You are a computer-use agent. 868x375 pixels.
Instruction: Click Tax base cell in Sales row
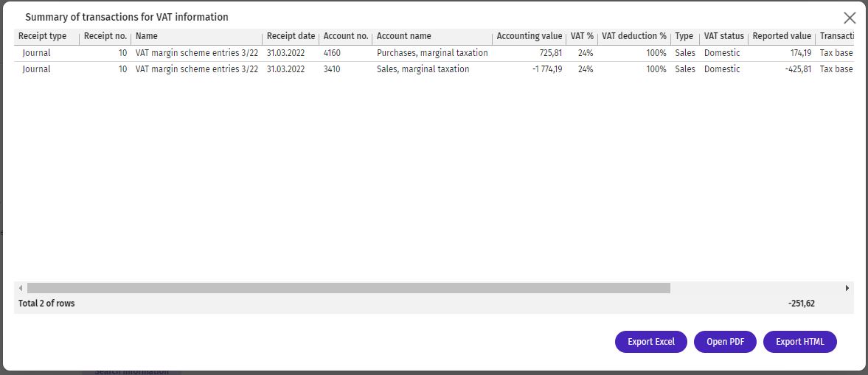(x=836, y=69)
